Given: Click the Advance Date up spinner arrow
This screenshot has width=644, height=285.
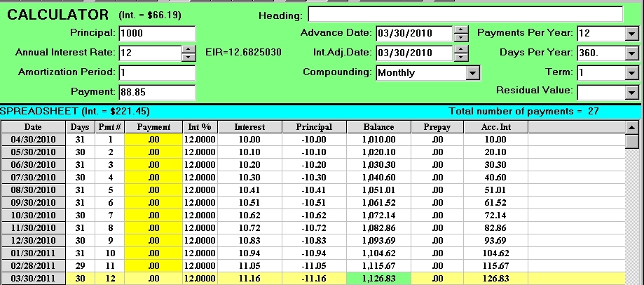Looking at the screenshot, I should 460,29.
